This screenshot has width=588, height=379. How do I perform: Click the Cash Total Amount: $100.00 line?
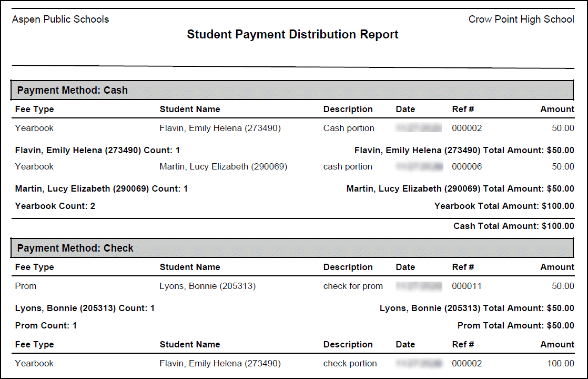tap(513, 226)
